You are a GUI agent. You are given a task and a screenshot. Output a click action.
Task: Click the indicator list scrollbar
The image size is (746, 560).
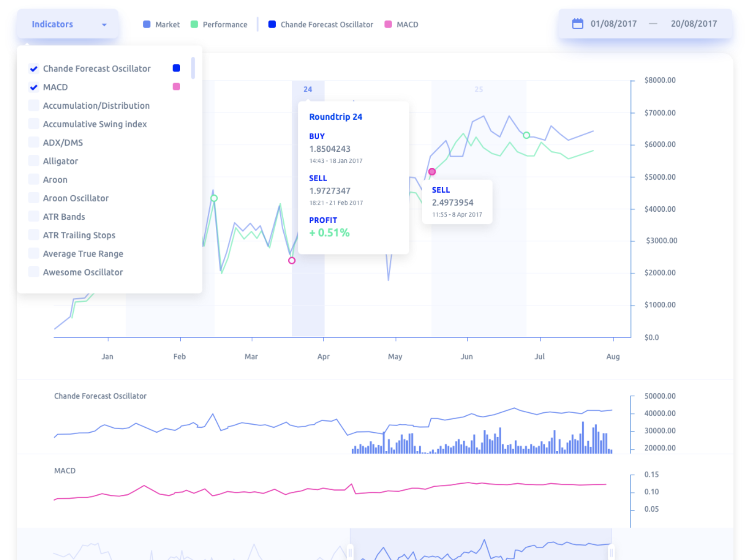pos(193,67)
